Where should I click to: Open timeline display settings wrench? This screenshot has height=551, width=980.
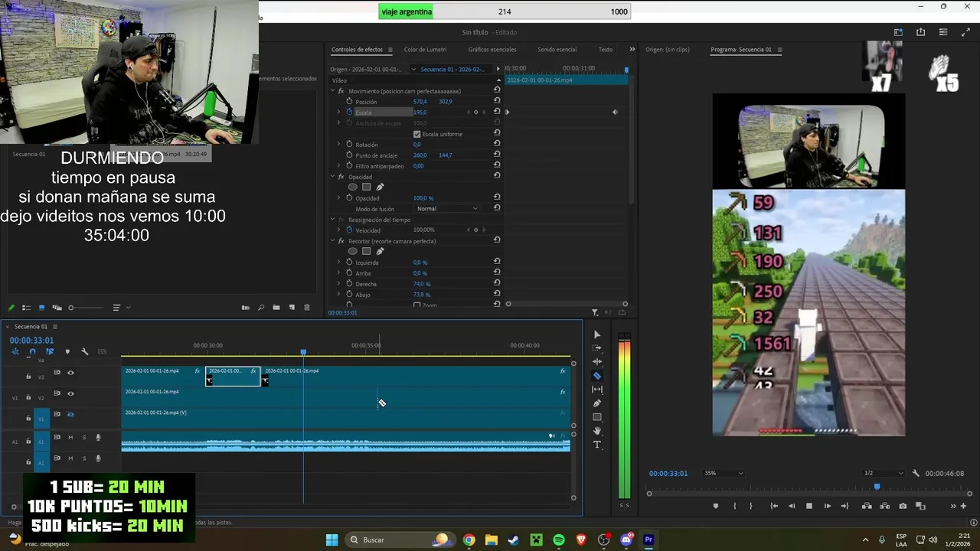(85, 352)
